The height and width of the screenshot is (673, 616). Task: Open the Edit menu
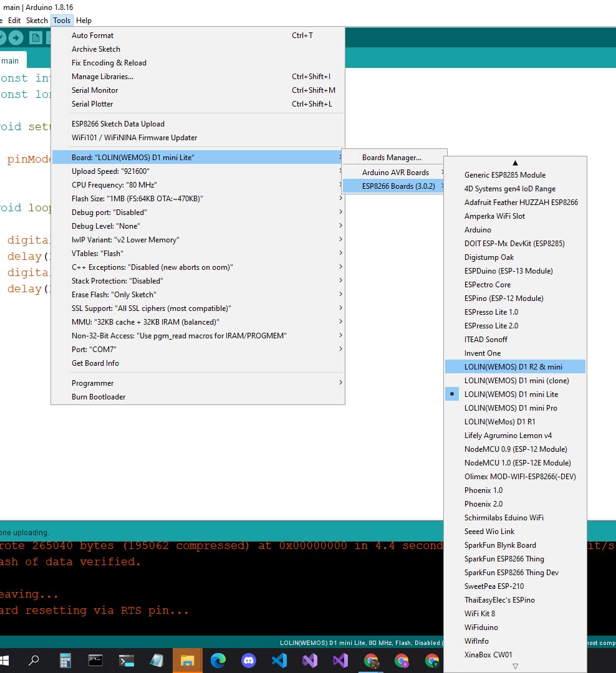[14, 20]
